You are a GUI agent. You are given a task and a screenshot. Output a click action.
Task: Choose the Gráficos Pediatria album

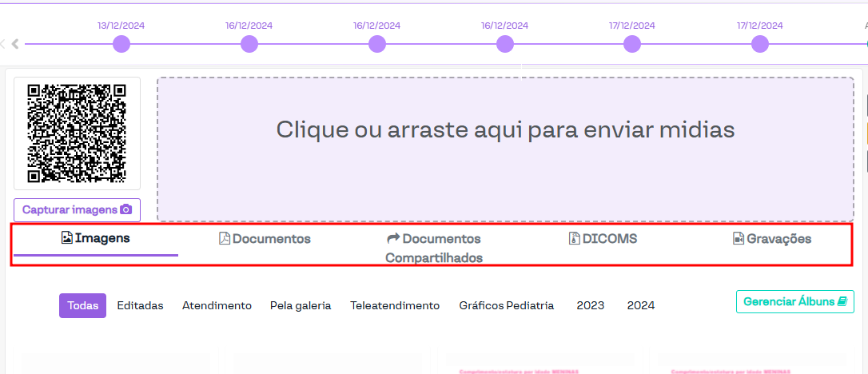(506, 305)
